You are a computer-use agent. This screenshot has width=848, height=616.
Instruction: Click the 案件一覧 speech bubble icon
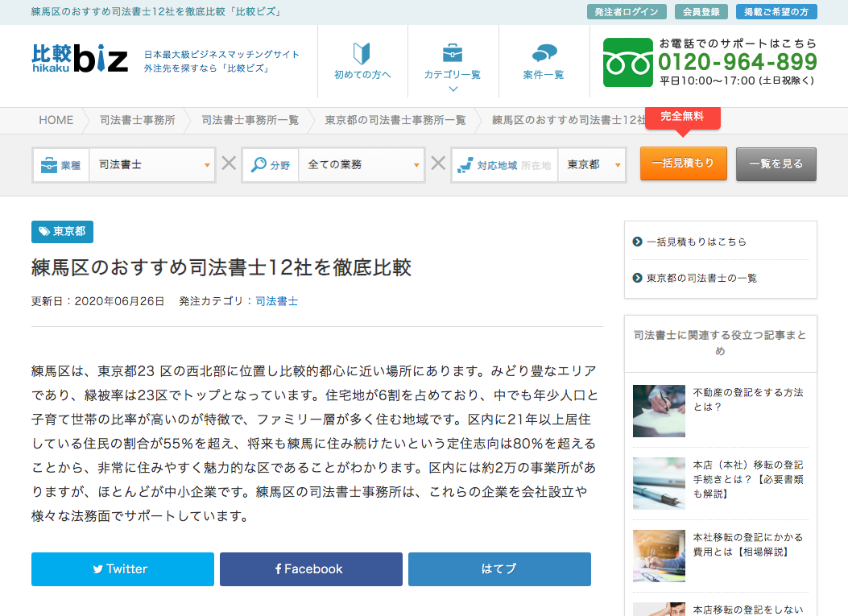click(544, 53)
